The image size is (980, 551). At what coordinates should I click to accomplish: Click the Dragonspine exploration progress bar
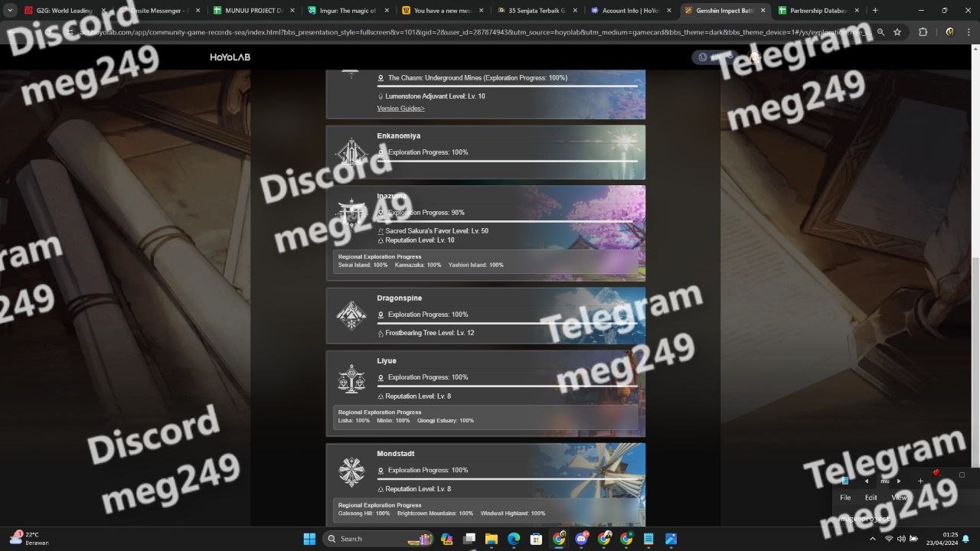(508, 323)
